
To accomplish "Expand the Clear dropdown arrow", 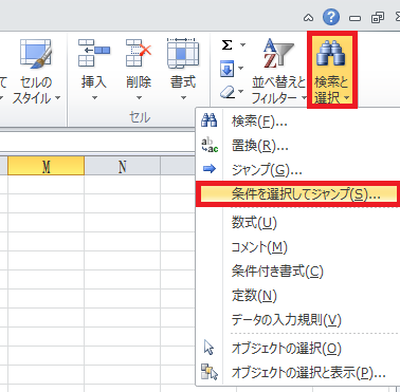I will click(x=241, y=91).
